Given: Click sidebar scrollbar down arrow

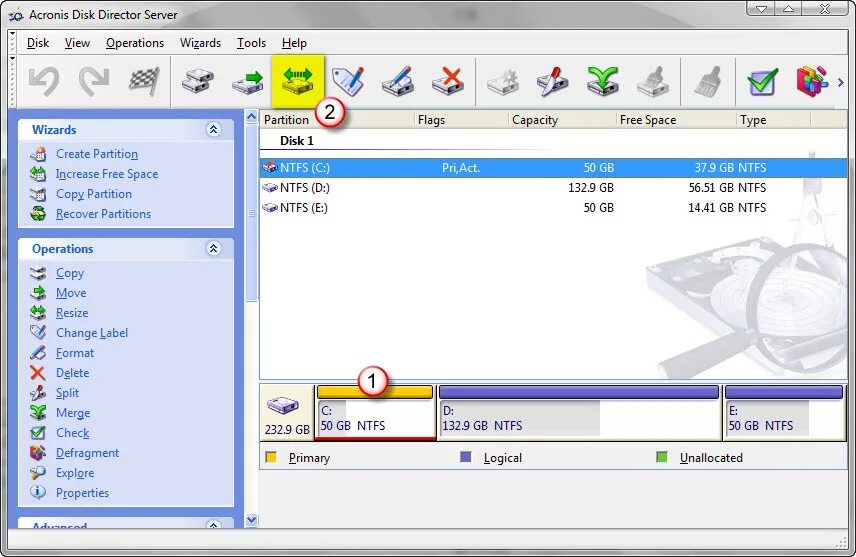Looking at the screenshot, I should coord(251,520).
